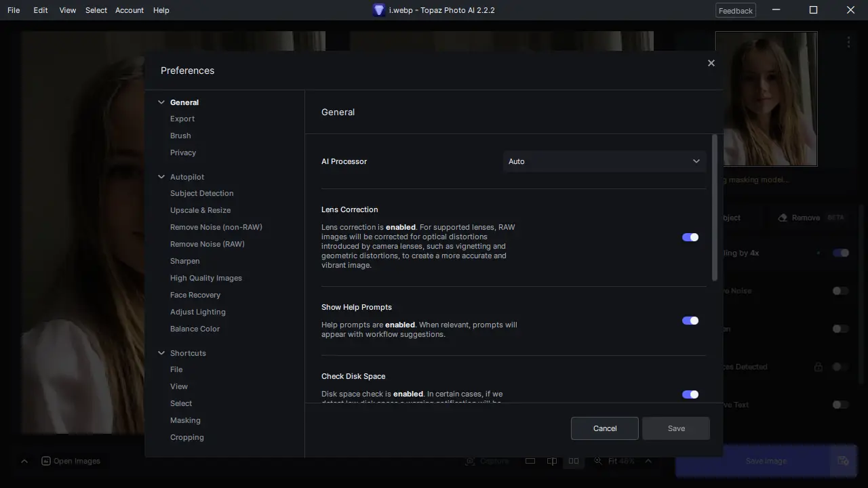Image resolution: width=868 pixels, height=488 pixels.
Task: Open the Privacy preferences page
Action: [x=183, y=152]
